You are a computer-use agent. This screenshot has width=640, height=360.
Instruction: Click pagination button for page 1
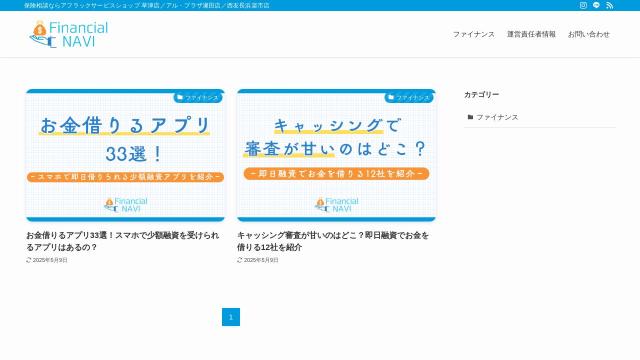(x=231, y=317)
